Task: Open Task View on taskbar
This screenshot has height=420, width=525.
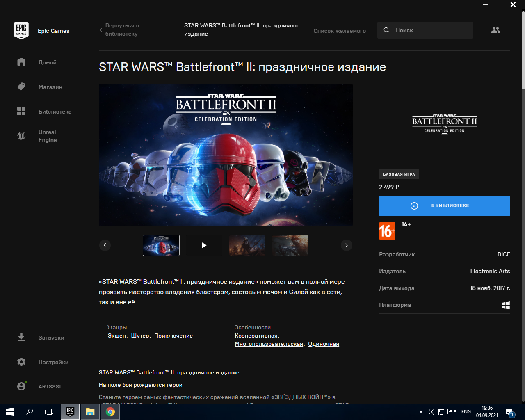Action: (x=49, y=412)
